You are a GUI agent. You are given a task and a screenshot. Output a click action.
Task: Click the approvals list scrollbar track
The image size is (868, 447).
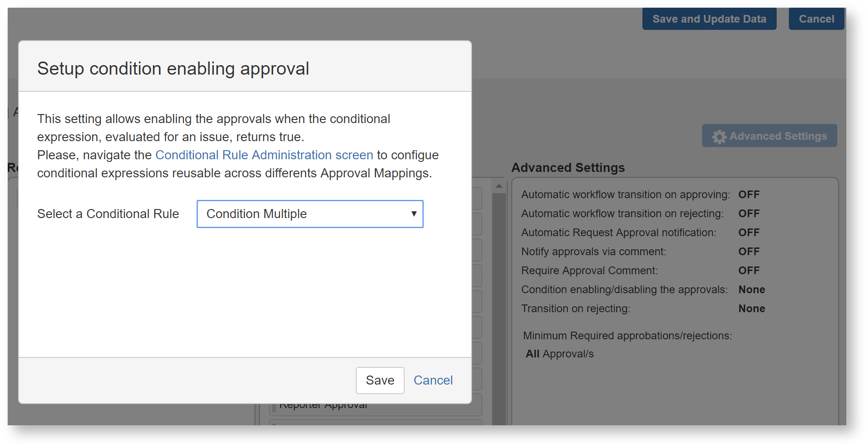click(x=499, y=308)
